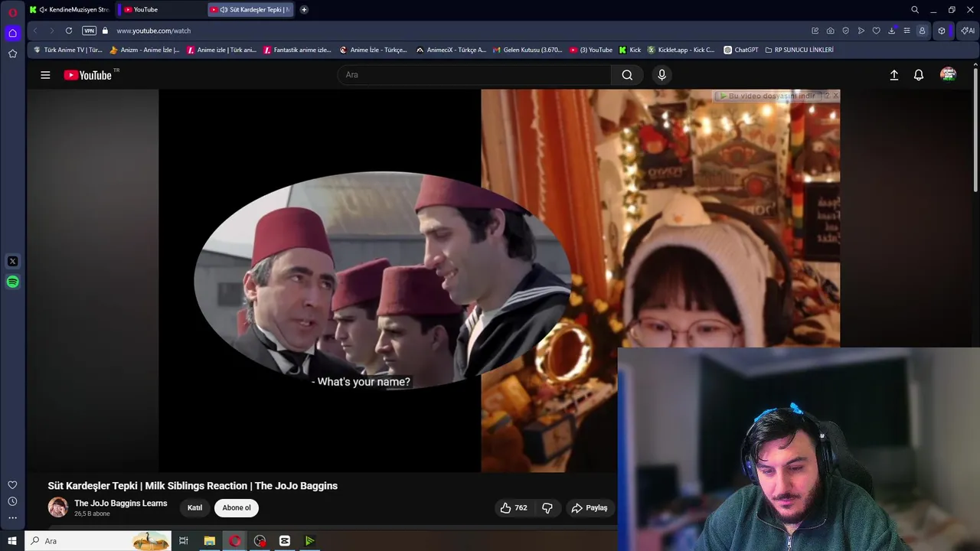Reload the page with refresh icon
The image size is (980, 551).
pos(69,31)
